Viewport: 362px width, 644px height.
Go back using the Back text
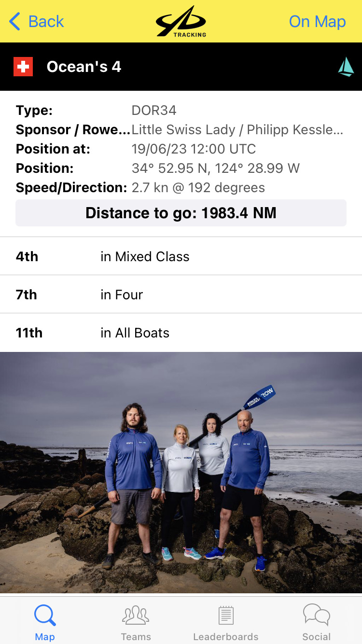[x=46, y=22]
